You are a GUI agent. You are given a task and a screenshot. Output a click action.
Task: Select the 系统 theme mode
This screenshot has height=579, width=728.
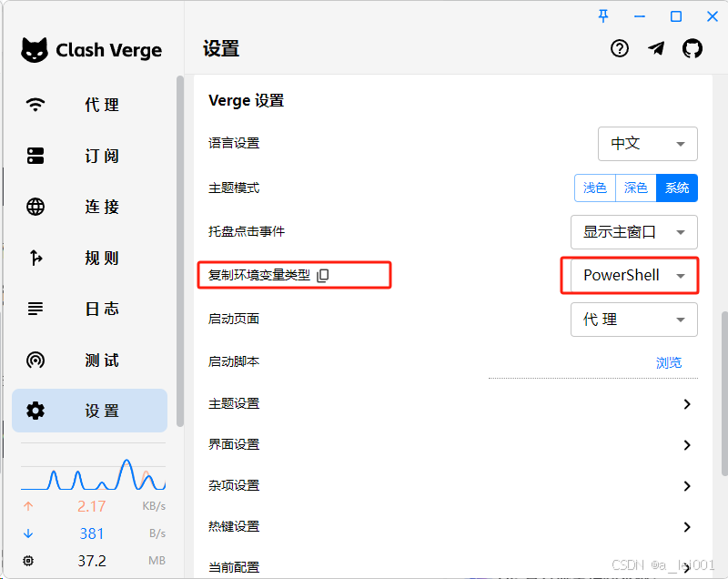tap(677, 188)
